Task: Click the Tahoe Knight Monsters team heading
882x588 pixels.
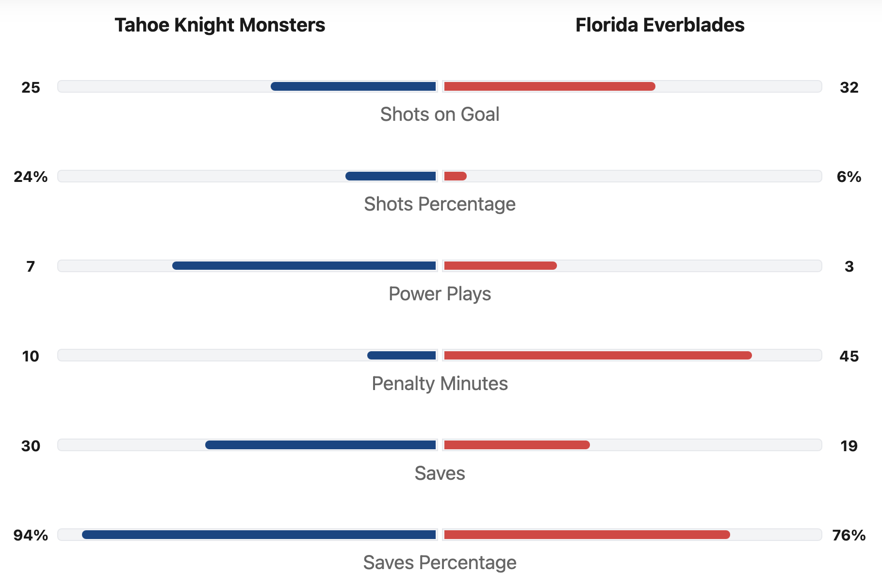Action: point(220,25)
